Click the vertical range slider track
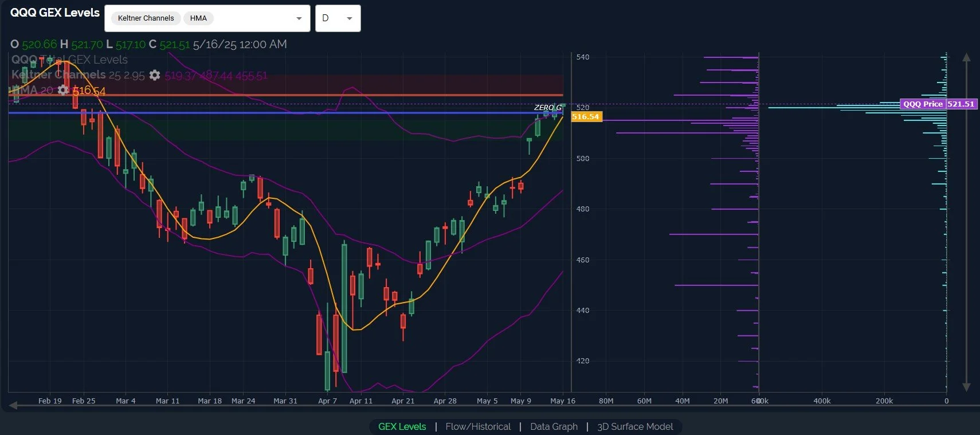Image resolution: width=980 pixels, height=435 pixels. 966,222
